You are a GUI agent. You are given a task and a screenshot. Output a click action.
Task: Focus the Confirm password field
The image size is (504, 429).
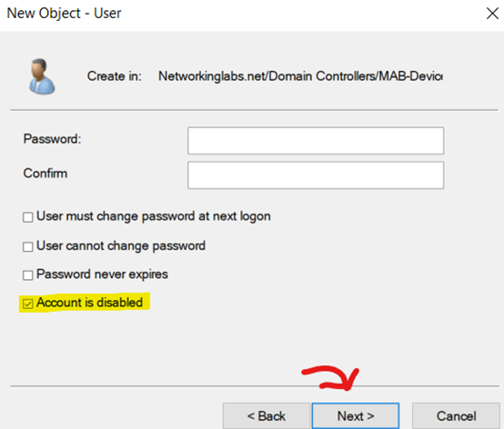(316, 175)
